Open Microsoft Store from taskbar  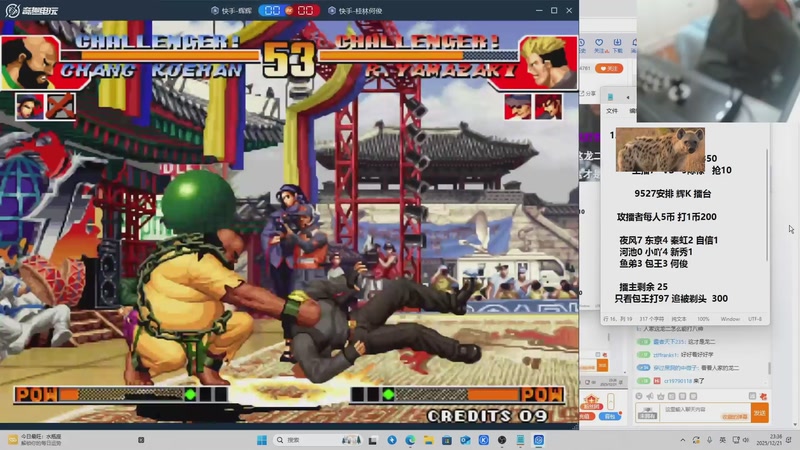pos(447,440)
